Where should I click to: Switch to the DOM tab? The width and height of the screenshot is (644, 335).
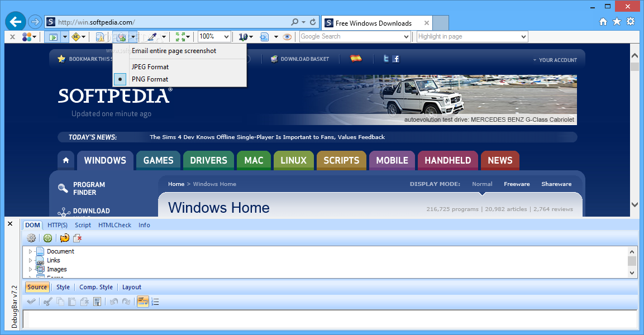32,225
